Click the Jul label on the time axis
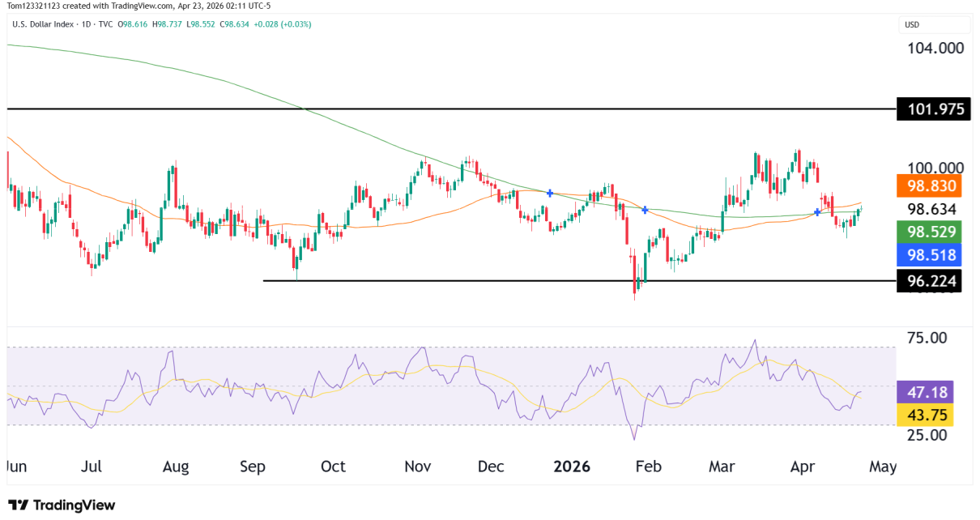This screenshot has height=520, width=980. (92, 467)
